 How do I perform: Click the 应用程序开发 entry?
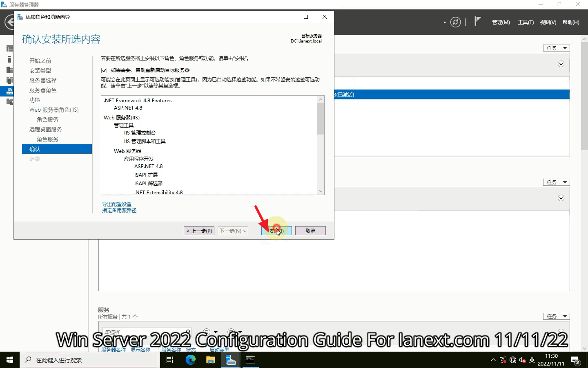pyautogui.click(x=139, y=159)
